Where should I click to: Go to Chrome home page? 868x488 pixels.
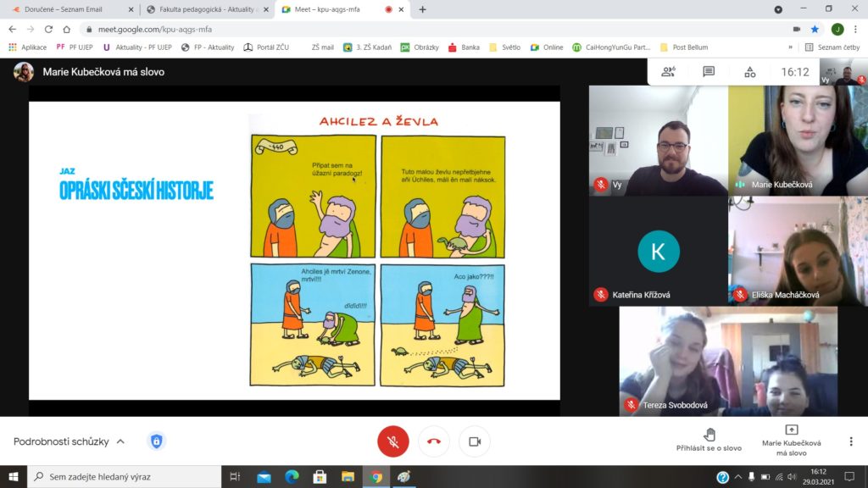(66, 30)
